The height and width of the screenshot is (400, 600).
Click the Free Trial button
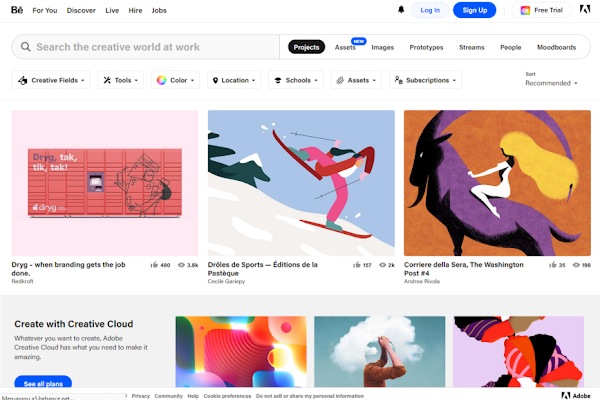coord(542,10)
